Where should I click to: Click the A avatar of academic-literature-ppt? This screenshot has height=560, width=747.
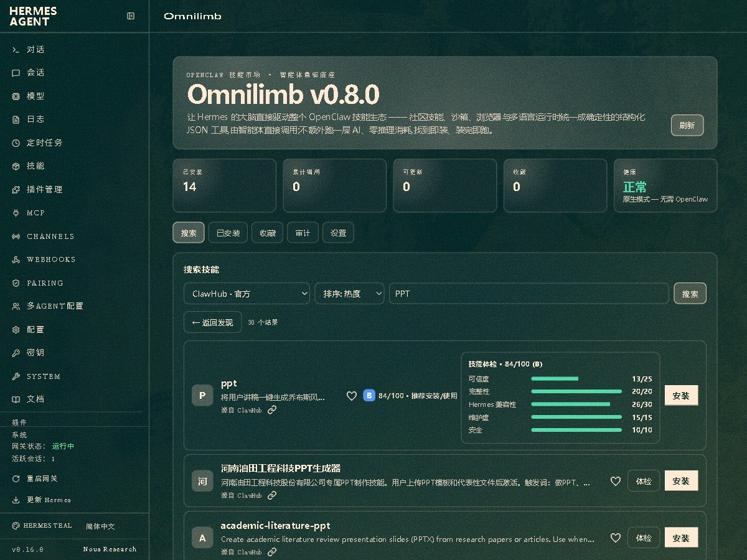(202, 538)
